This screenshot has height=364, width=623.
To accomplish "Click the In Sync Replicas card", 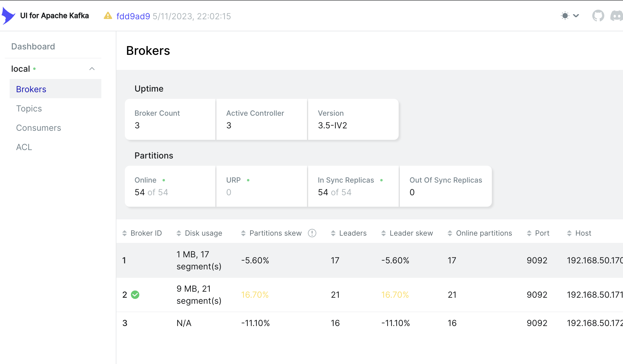I will [x=353, y=186].
